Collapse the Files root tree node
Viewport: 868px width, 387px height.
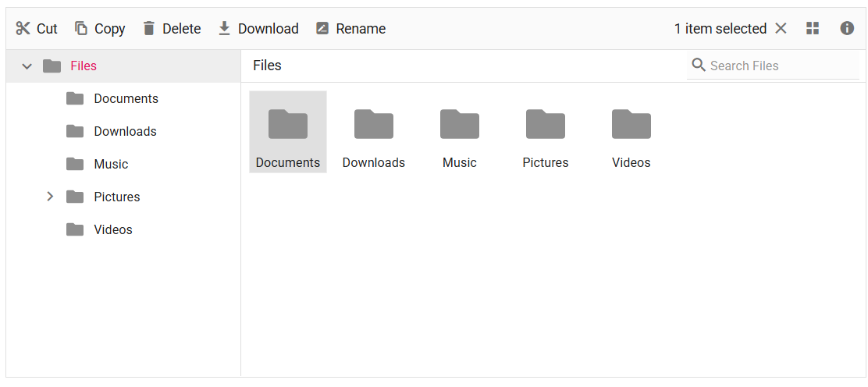tap(27, 66)
